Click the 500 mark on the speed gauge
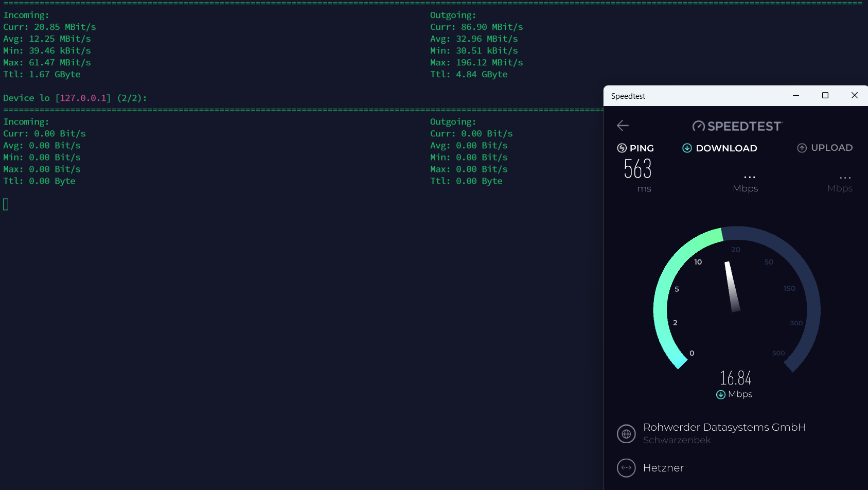 [x=778, y=353]
